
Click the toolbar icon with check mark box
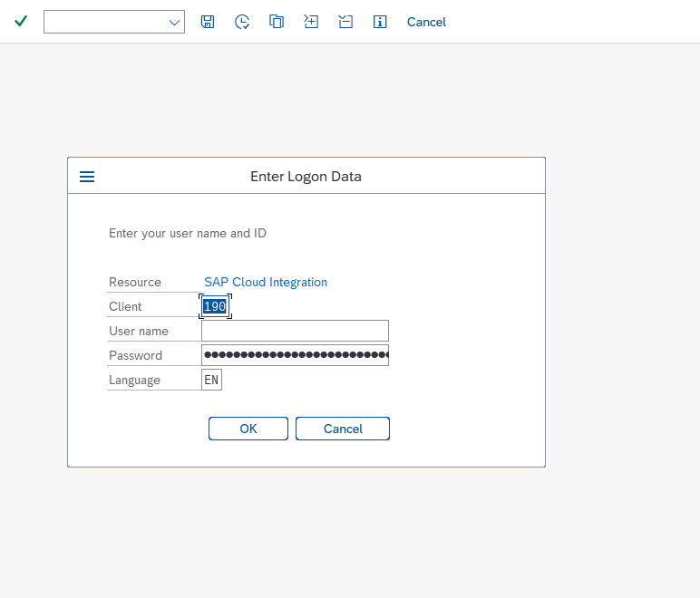click(345, 22)
